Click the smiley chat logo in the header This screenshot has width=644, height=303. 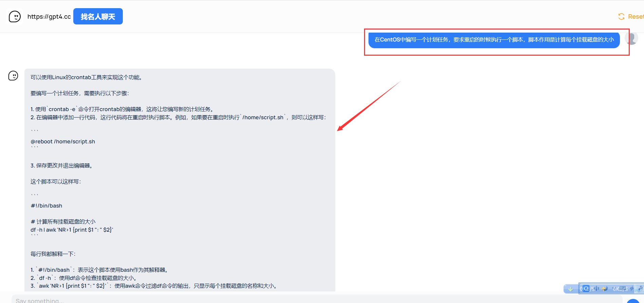pos(15,16)
